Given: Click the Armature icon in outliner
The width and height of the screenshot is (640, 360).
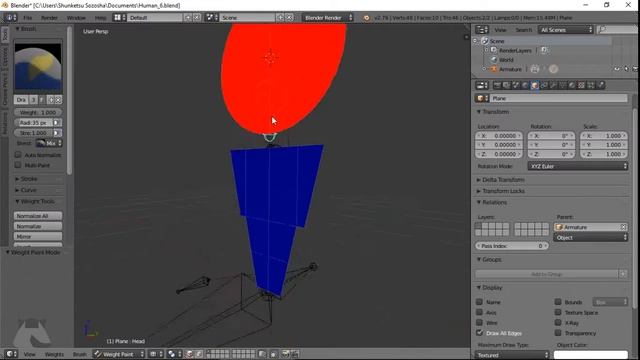Looking at the screenshot, I should click(x=493, y=69).
